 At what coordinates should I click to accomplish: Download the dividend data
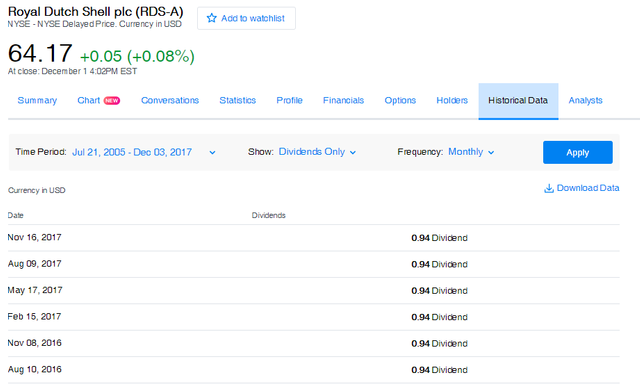click(x=582, y=188)
